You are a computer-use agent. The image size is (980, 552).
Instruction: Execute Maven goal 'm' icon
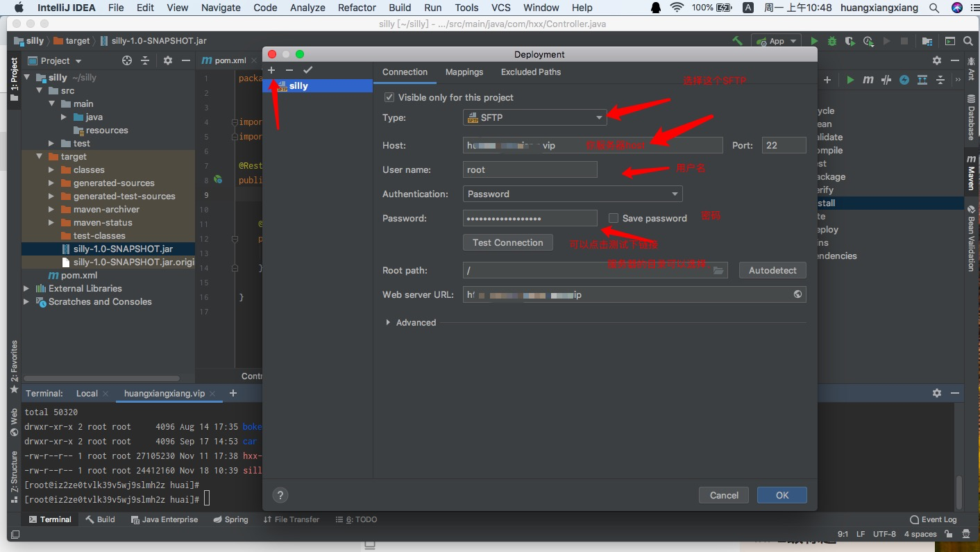pos(868,80)
